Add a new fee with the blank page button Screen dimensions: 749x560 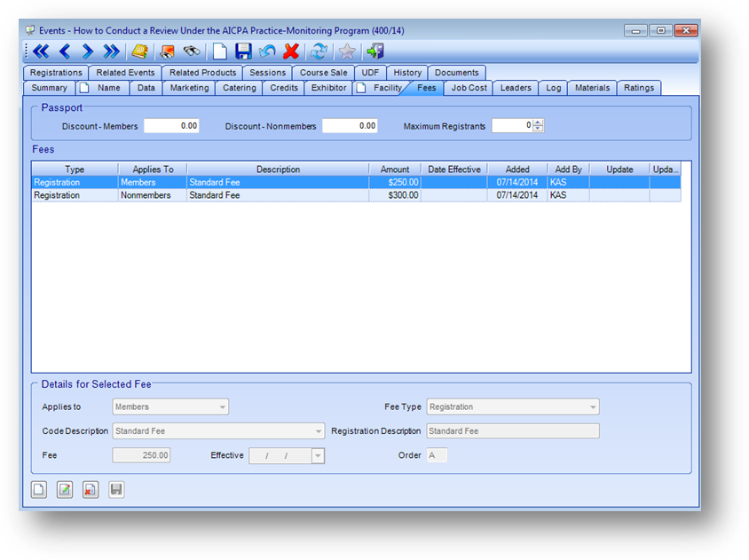[39, 489]
